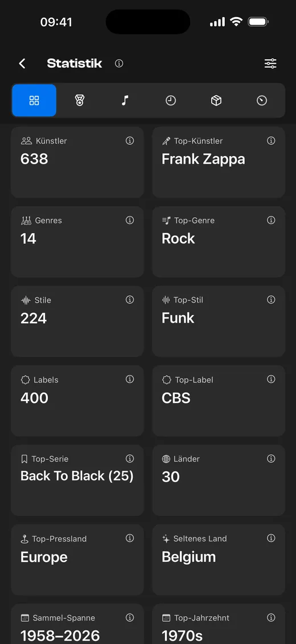Screen dimensions: 296x644
Task: Switch to the clock history tab
Action: pos(171,100)
